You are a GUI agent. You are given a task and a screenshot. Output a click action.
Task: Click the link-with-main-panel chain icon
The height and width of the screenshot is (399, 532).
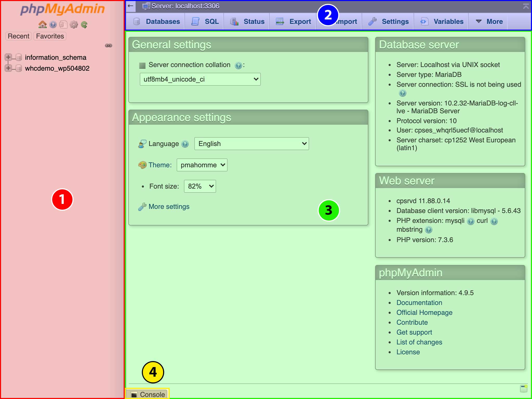pos(109,45)
